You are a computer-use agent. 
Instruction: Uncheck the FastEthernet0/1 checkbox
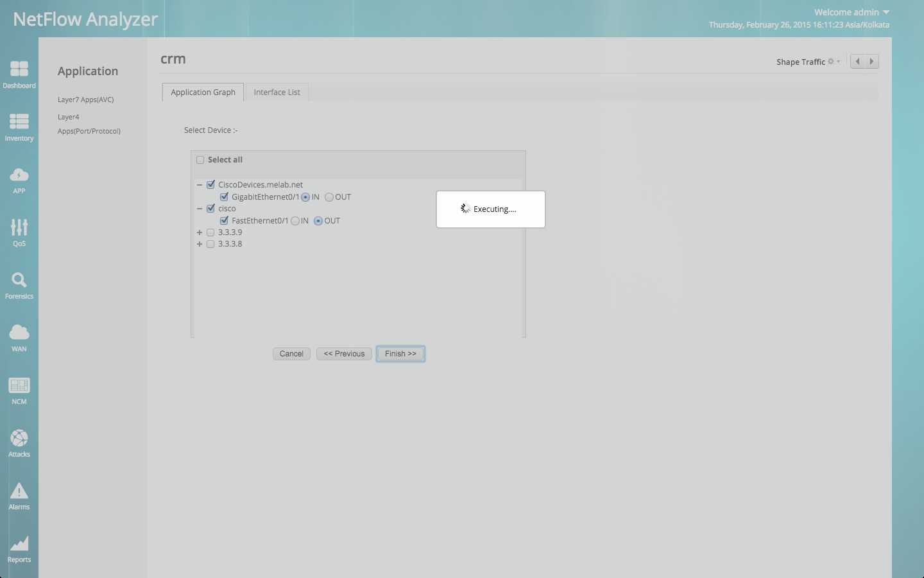click(224, 220)
